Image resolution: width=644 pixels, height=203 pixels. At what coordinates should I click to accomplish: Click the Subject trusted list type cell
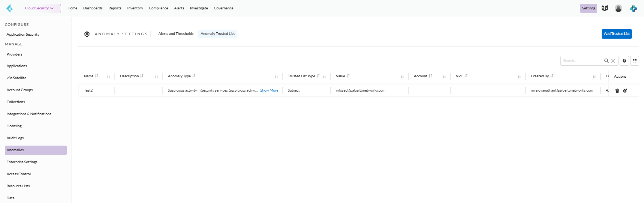(x=294, y=90)
